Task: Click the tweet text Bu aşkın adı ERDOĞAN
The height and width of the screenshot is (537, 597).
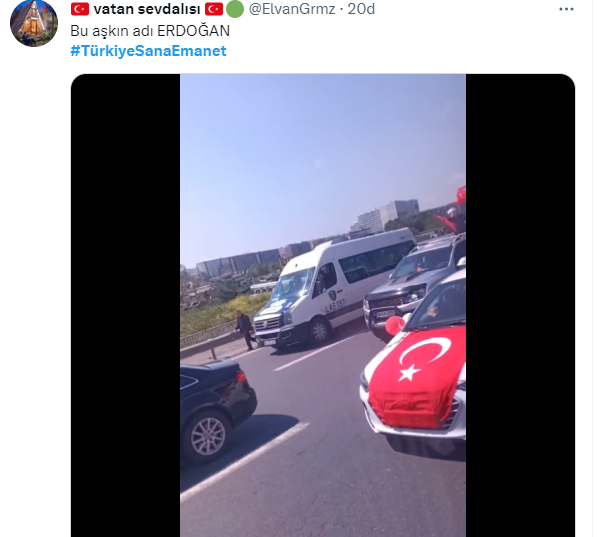Action: 150,31
